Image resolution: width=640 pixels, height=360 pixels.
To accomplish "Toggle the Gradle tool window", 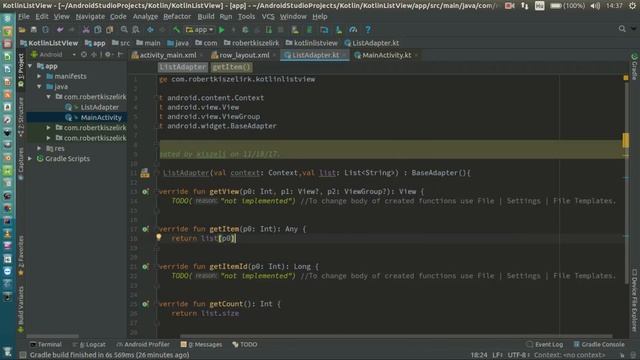I will (x=634, y=67).
